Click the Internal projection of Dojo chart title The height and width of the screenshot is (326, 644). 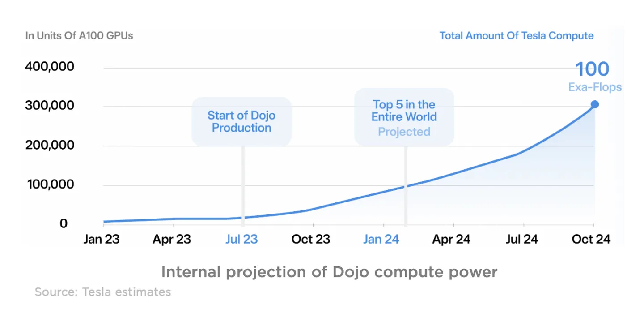(329, 272)
